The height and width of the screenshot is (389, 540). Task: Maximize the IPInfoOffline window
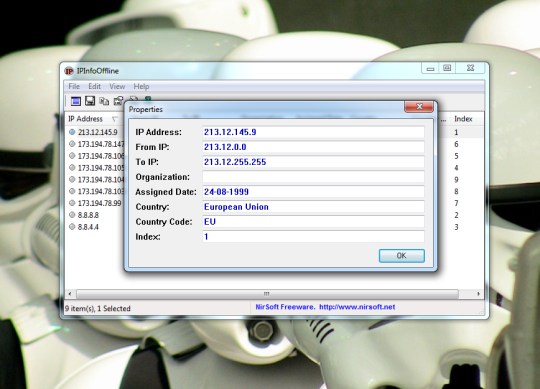447,68
